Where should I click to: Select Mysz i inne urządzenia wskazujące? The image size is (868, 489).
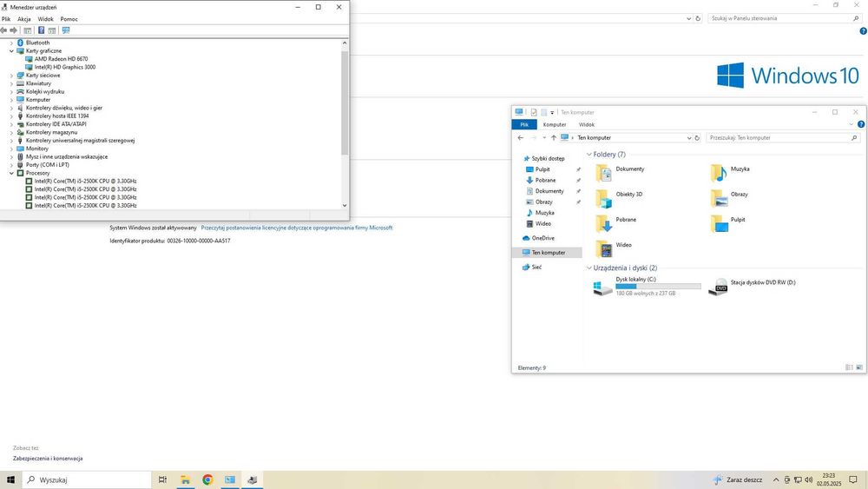(67, 156)
